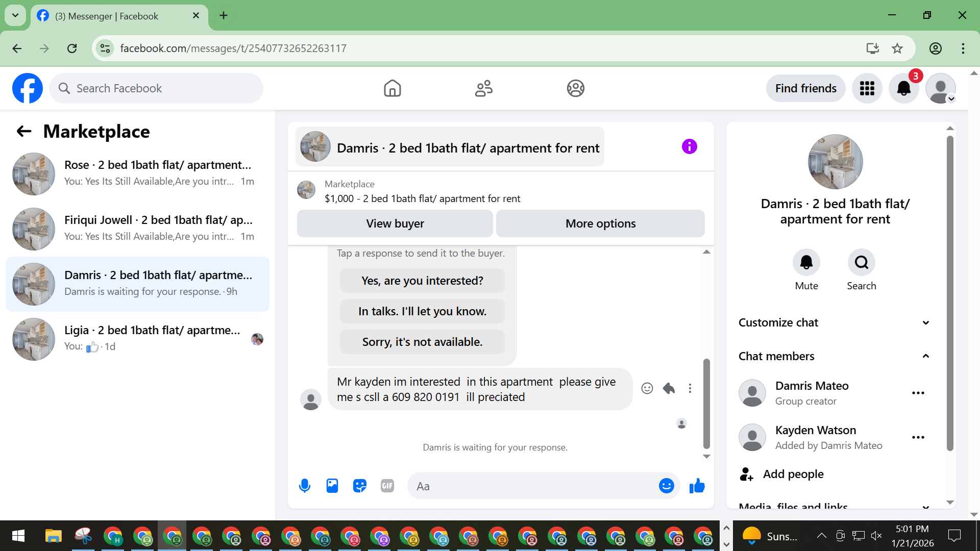The image size is (980, 551).
Task: Send 'Sorry, it's not available.' quick reply
Action: click(x=422, y=342)
